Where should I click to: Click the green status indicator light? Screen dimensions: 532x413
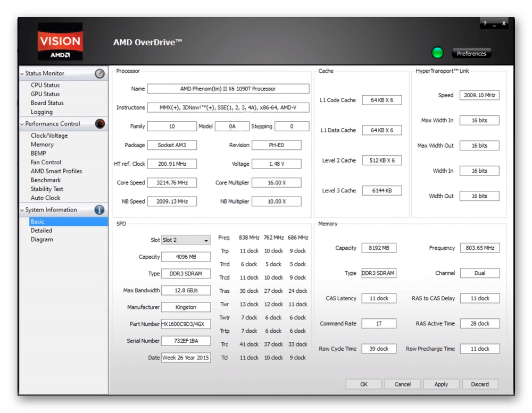point(437,53)
